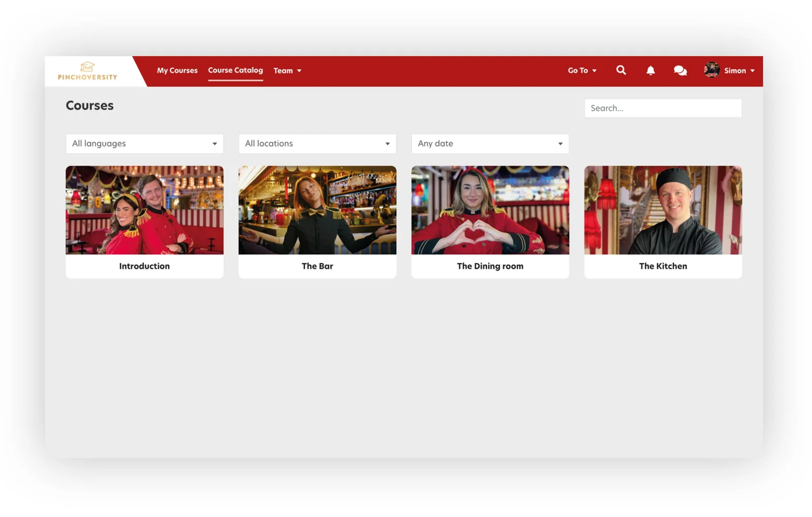
Task: Click The Dining room course title
Action: [x=490, y=266]
